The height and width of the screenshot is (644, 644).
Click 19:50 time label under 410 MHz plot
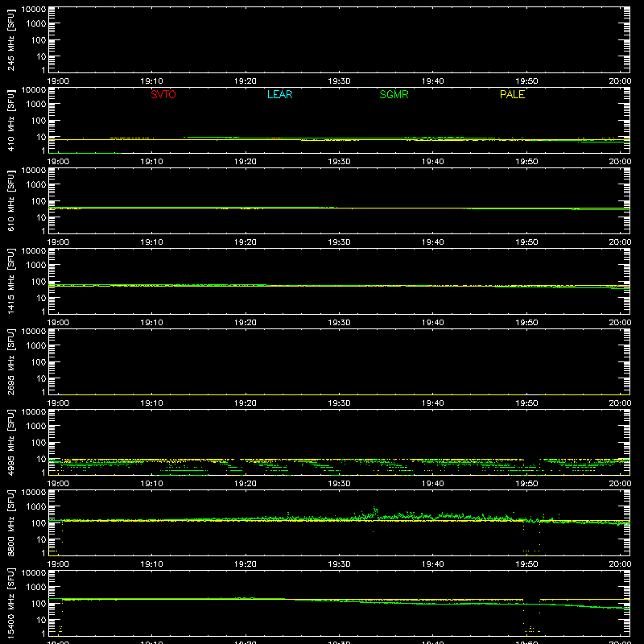coord(526,162)
